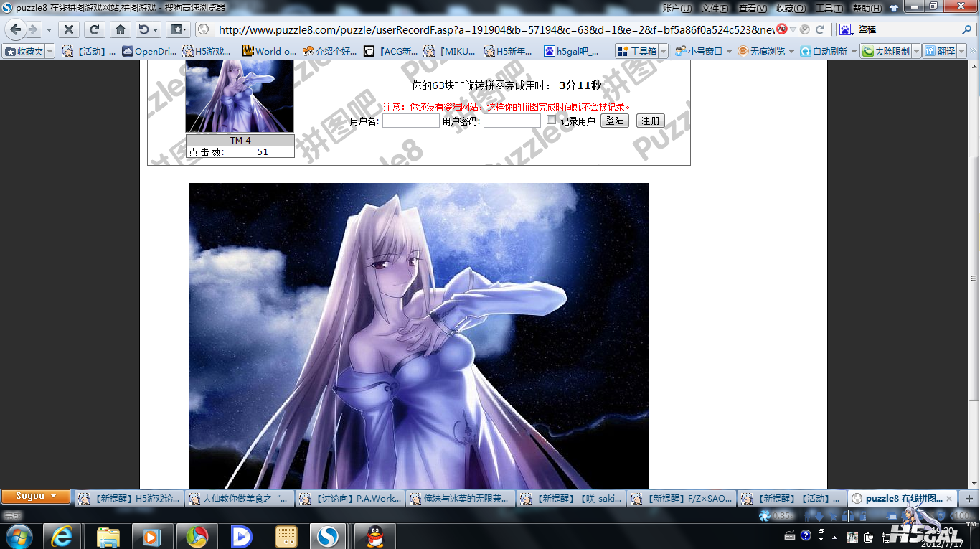Click the Sogou browser taskbar icon
This screenshot has height=549, width=980.
click(x=329, y=536)
